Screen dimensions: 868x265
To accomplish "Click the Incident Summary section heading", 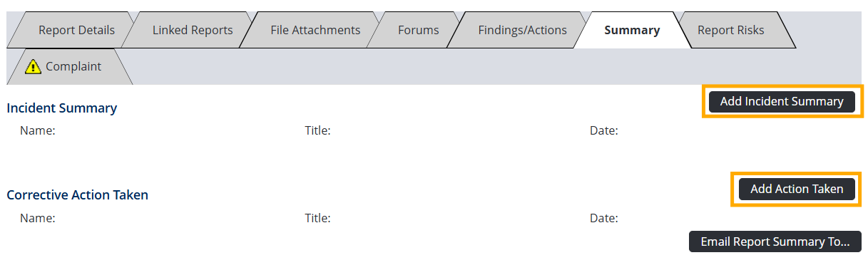I will coord(62,108).
